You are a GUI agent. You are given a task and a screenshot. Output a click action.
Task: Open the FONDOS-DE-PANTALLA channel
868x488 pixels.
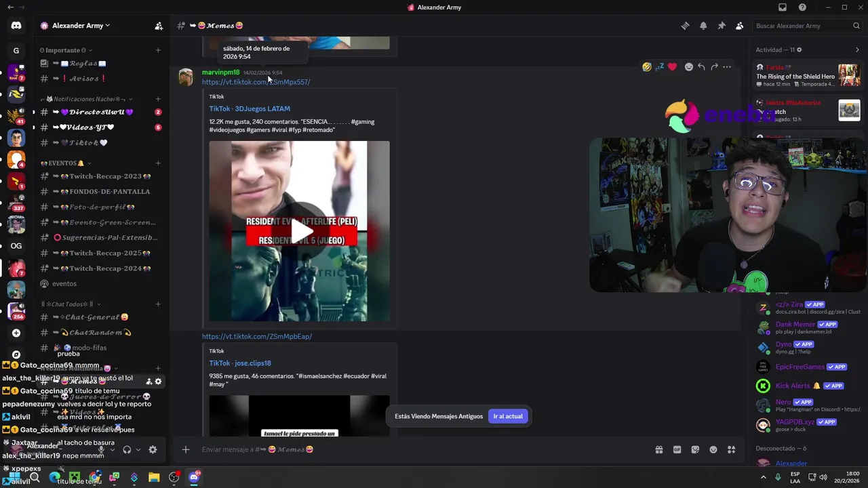[x=100, y=192]
